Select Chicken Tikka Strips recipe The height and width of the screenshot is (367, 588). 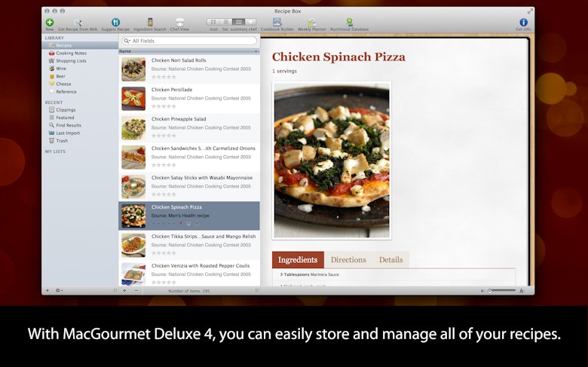pos(189,245)
